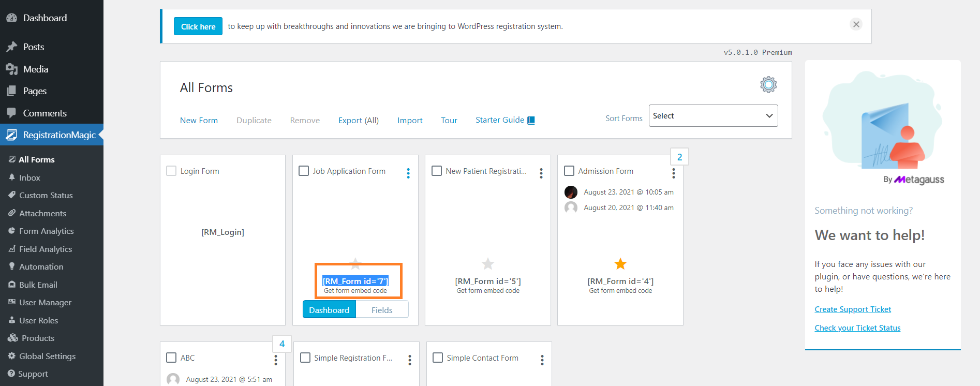Open the Inbox menu item
This screenshot has height=386, width=980.
coord(29,177)
